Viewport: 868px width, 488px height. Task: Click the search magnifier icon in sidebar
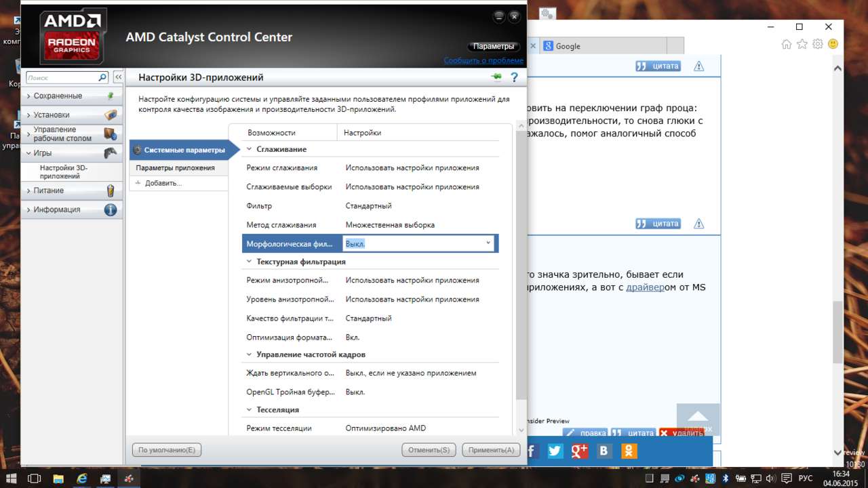pos(102,78)
